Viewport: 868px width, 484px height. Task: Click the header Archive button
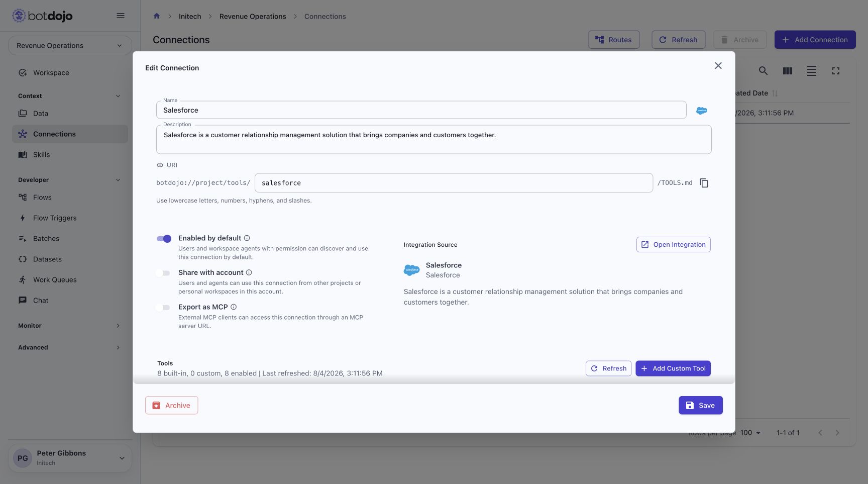click(740, 40)
